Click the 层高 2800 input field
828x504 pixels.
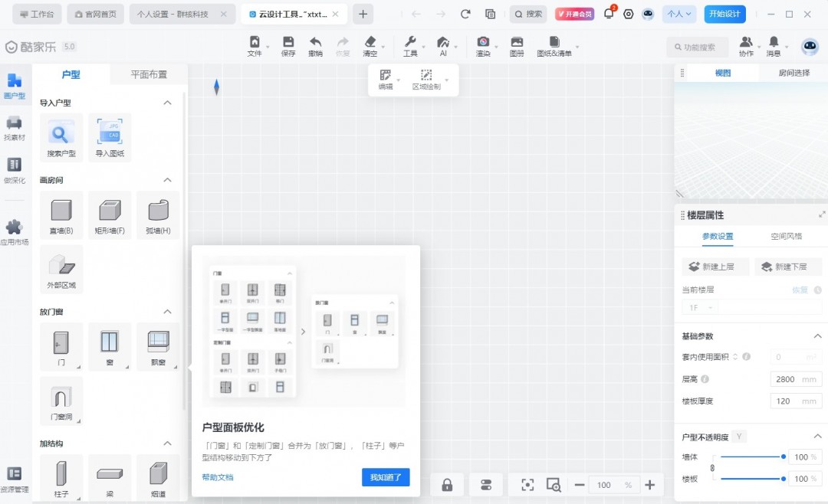(x=796, y=379)
